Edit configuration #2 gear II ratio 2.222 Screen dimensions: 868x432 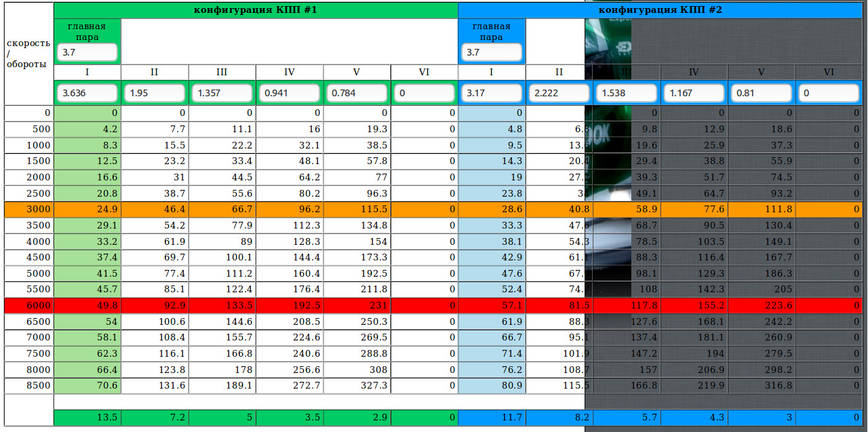coord(559,93)
